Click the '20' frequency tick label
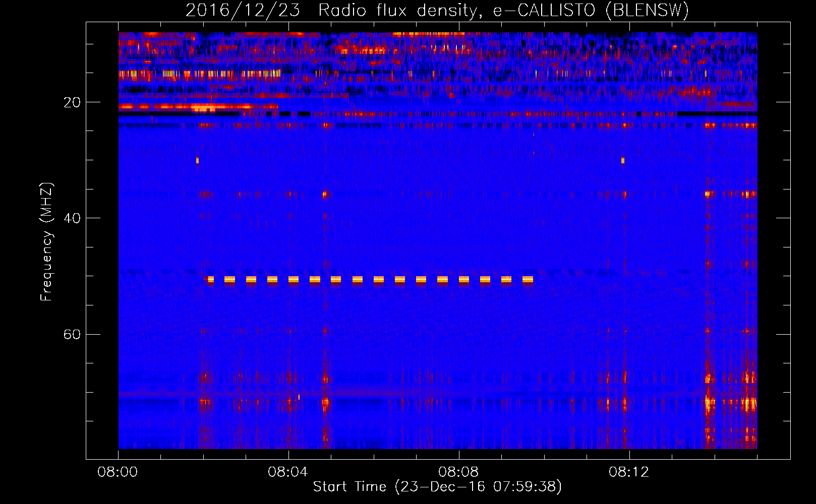 pyautogui.click(x=72, y=102)
